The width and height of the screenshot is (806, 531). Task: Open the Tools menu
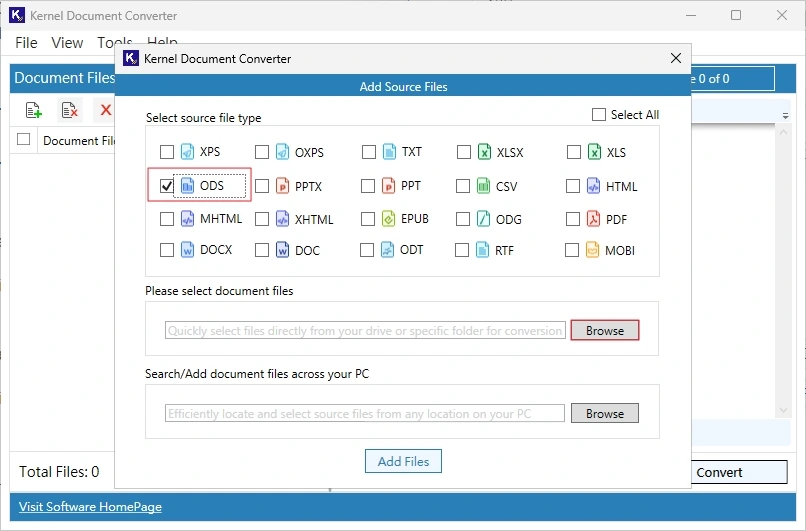[x=115, y=43]
